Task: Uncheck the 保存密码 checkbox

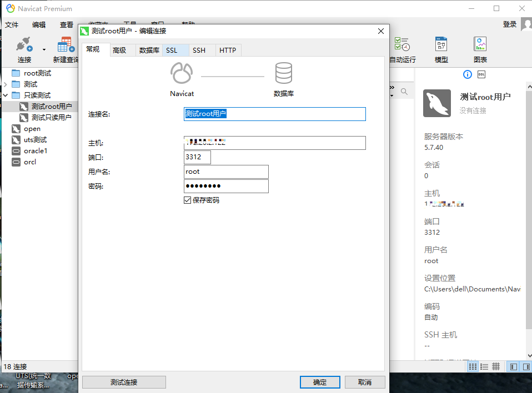Action: point(187,200)
